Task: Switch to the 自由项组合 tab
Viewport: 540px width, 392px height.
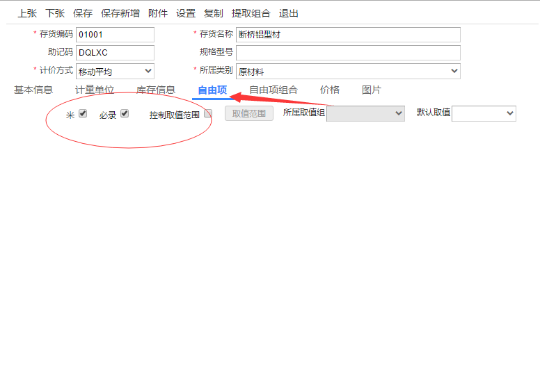Action: [x=273, y=90]
